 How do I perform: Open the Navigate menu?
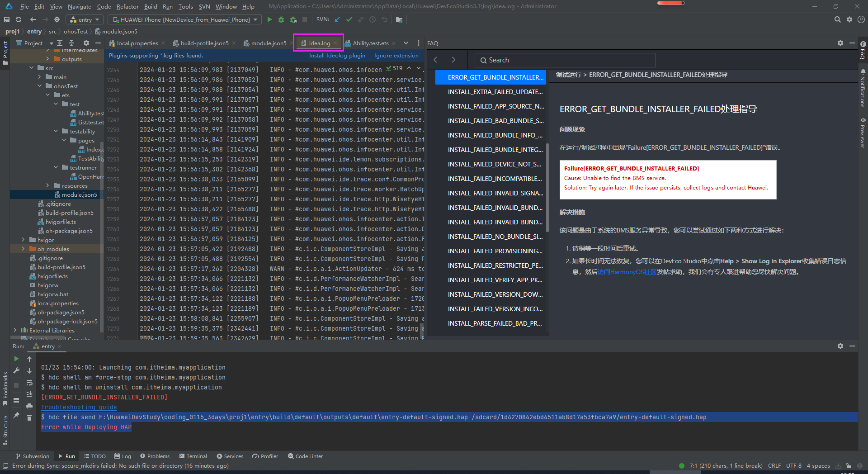tap(80, 6)
